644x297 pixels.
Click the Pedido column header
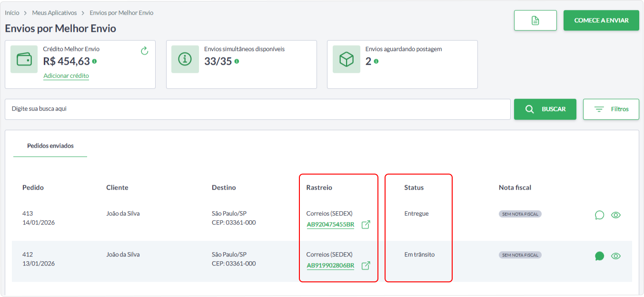pos(33,187)
